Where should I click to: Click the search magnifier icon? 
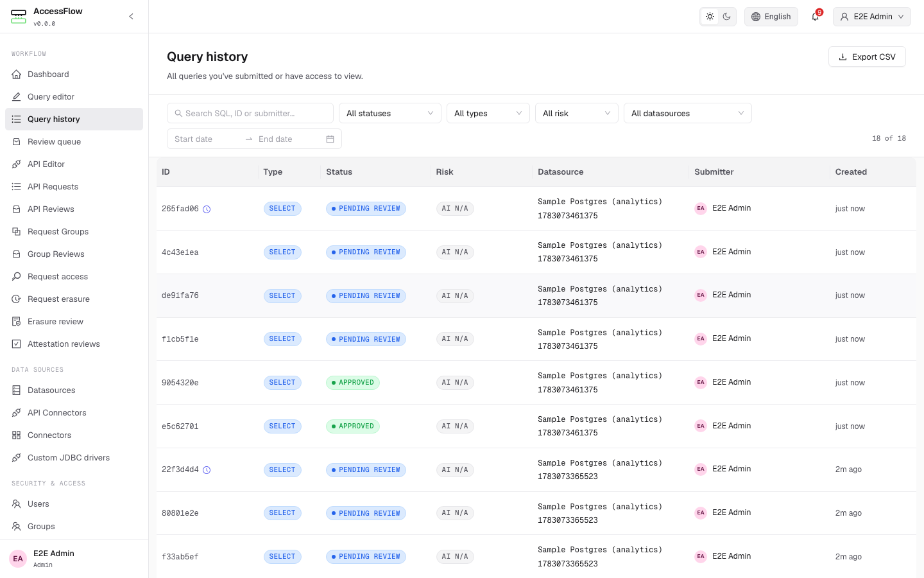click(x=179, y=113)
